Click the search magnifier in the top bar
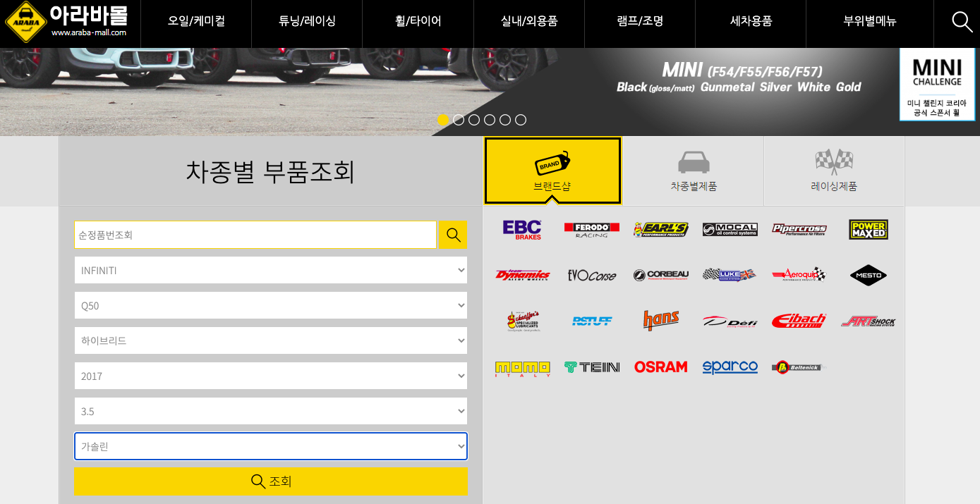The image size is (980, 504). [962, 22]
